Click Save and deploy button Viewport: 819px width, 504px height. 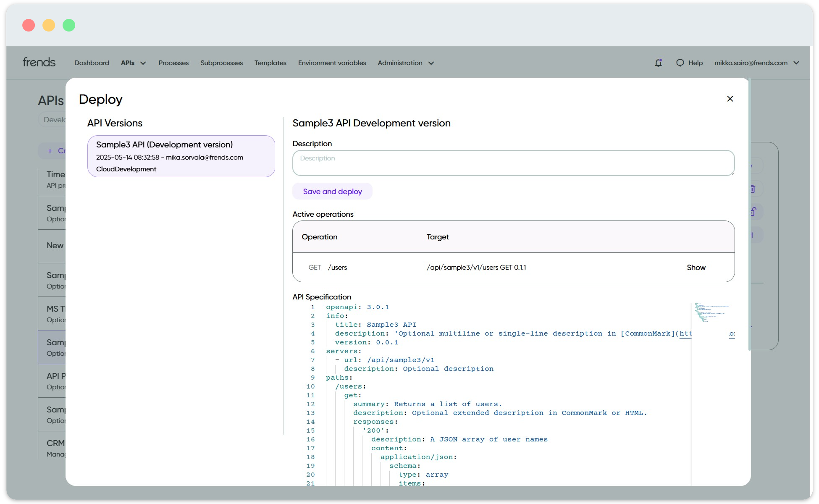point(332,192)
